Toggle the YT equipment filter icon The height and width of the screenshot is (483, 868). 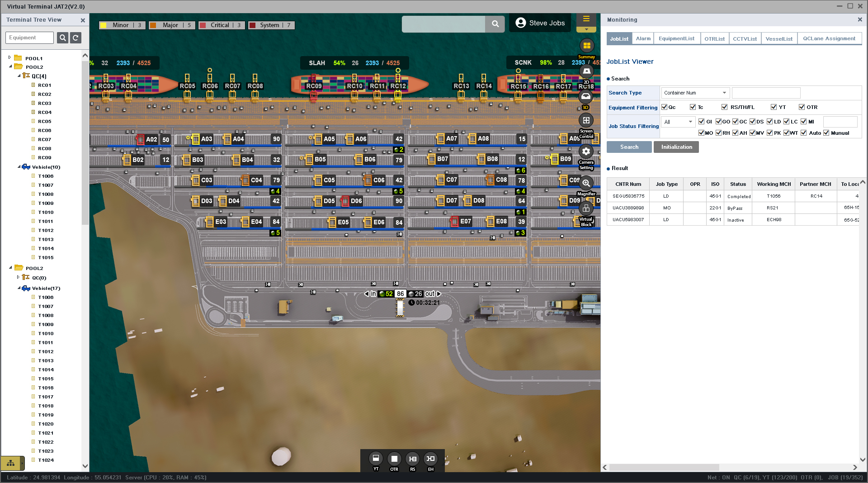[376, 459]
